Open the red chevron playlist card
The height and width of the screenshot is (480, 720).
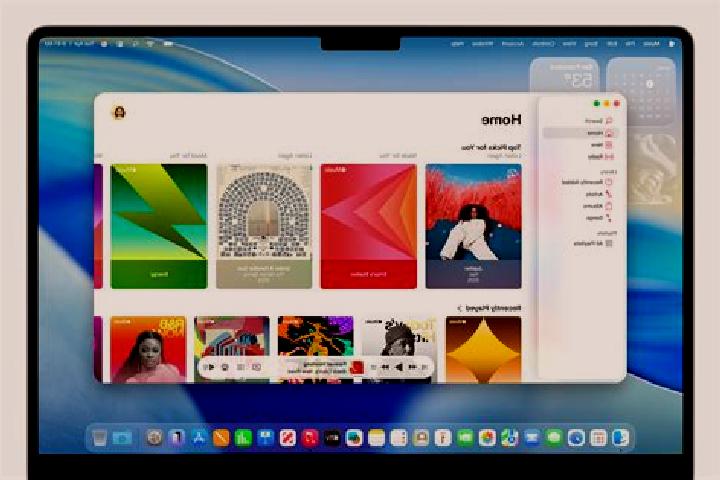pos(369,226)
